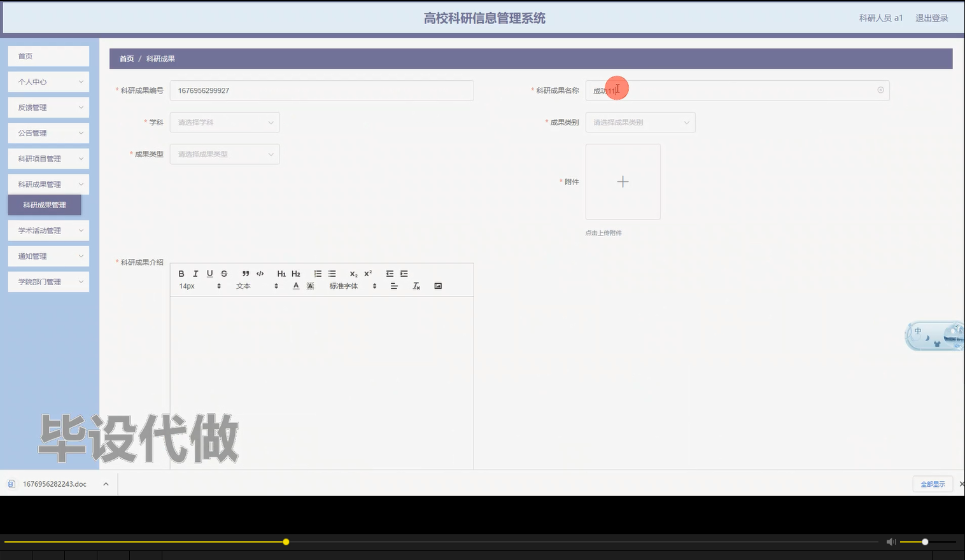
Task: Expand the 学术活动管理 sidebar menu
Action: click(48, 230)
